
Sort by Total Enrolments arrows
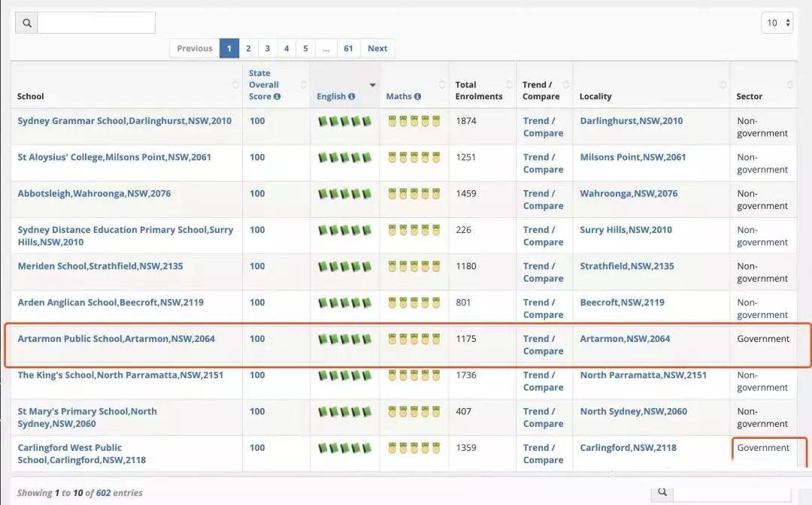coord(509,85)
